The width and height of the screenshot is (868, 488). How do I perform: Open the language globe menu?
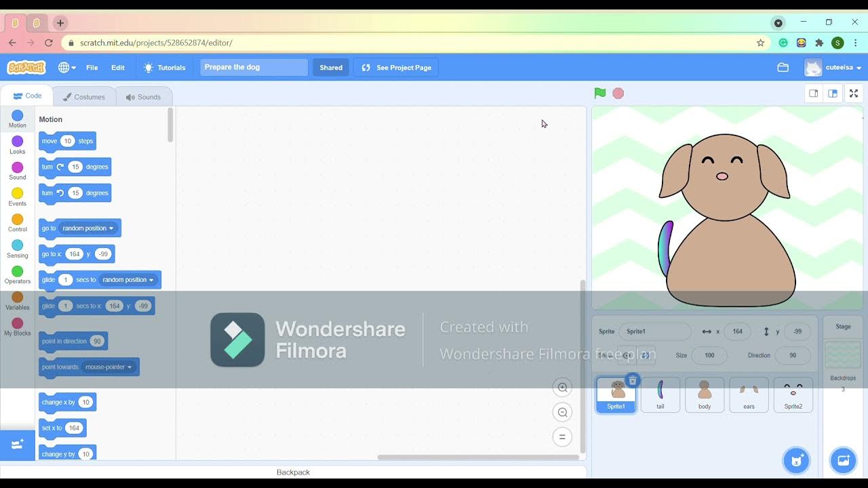click(x=66, y=68)
